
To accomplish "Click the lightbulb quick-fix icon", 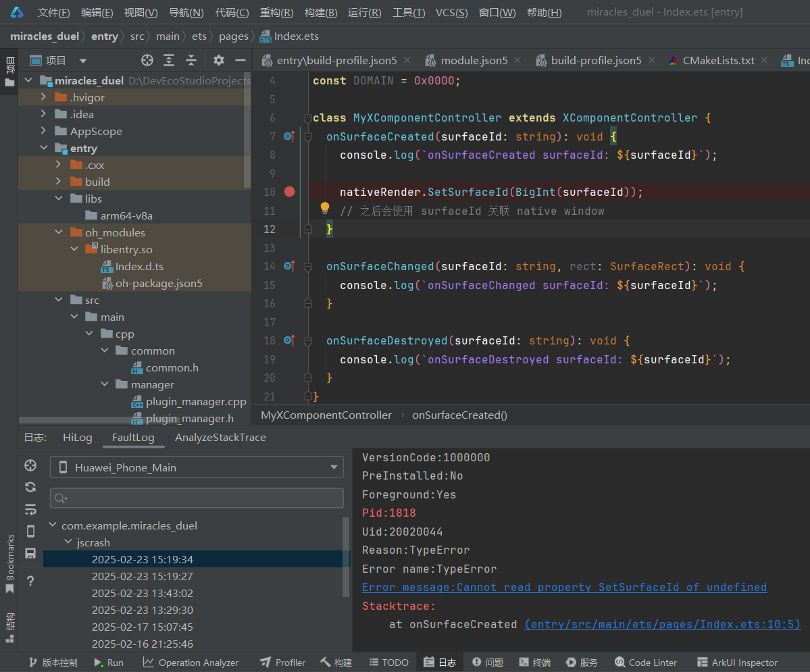I will pyautogui.click(x=324, y=208).
